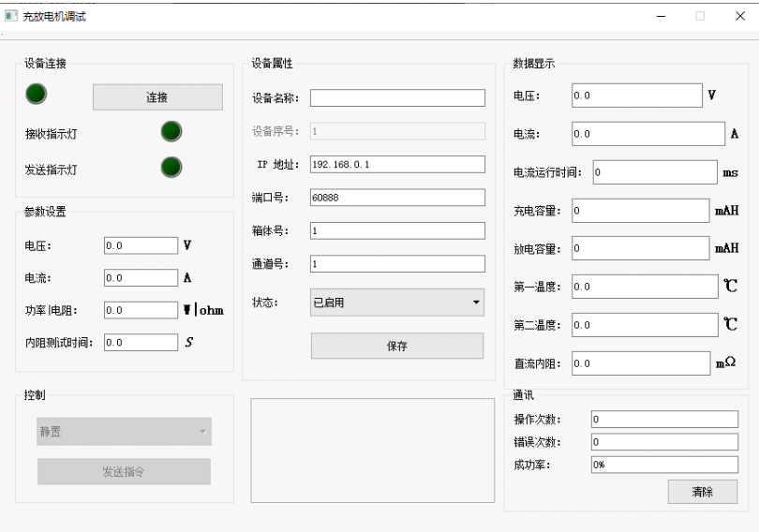The width and height of the screenshot is (759, 532).
Task: Click the 保存 button
Action: pyautogui.click(x=396, y=346)
